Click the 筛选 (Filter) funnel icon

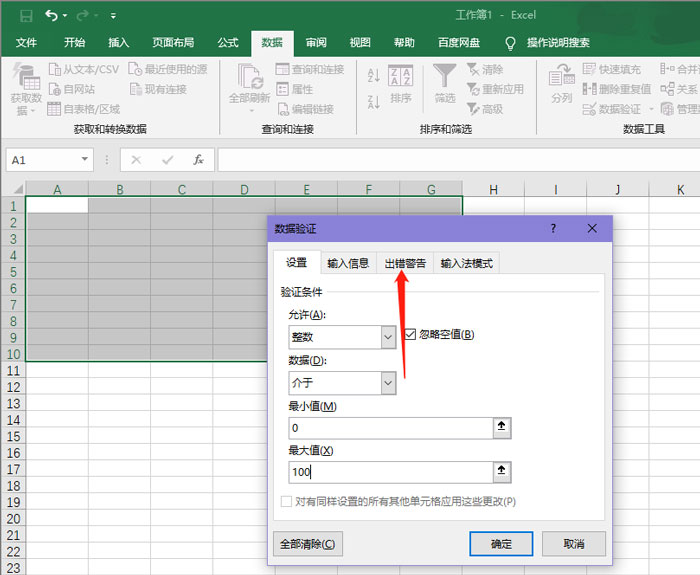click(x=444, y=78)
